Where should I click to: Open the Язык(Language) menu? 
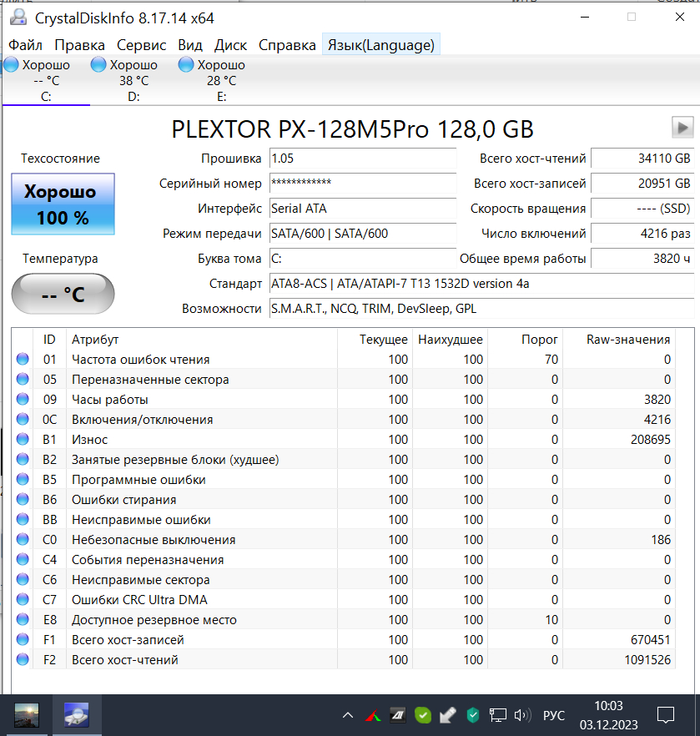pos(381,45)
